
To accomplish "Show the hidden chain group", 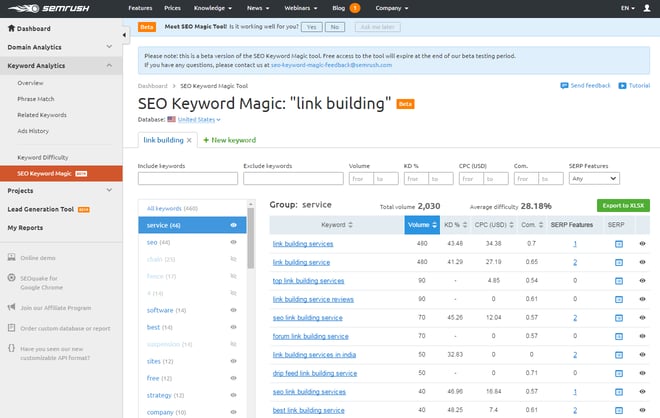I will [233, 259].
